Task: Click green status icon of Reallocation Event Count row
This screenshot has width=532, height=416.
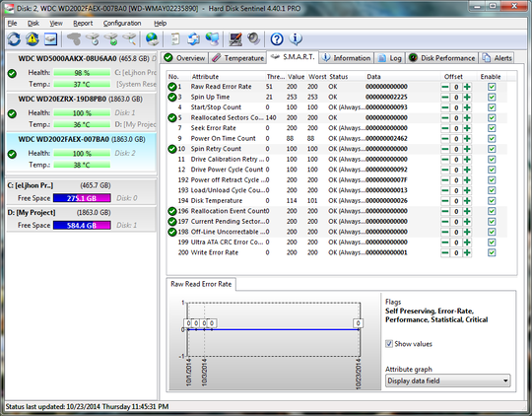Action: click(x=172, y=211)
